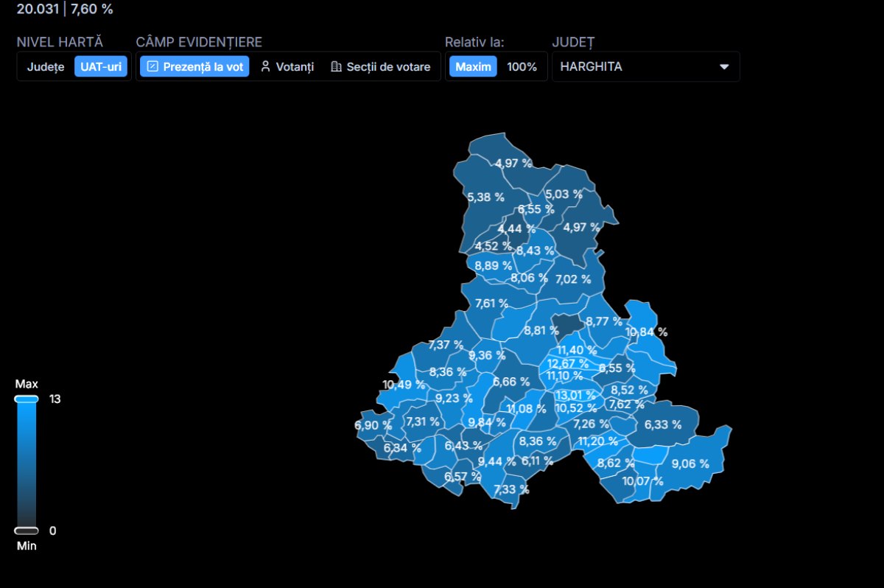Screen dimensions: 884x588
Task: Select the map region showing 13,01 %
Action: point(575,395)
